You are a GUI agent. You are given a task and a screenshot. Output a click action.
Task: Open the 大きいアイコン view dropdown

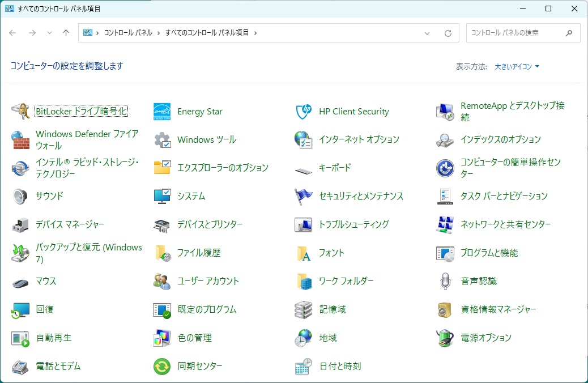coord(517,66)
